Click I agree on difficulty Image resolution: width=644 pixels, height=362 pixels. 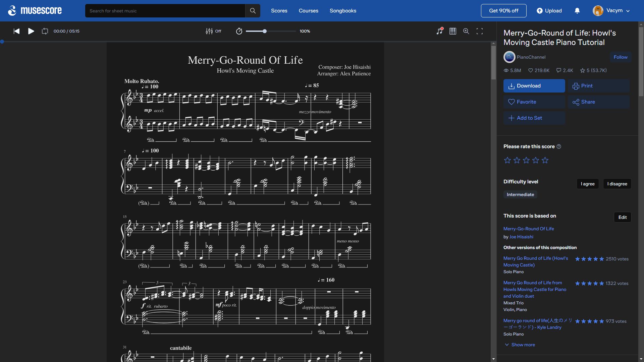(588, 184)
